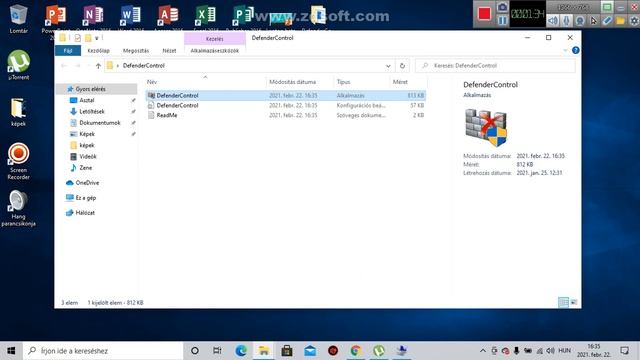Open Letöltések in the navigation pane

coord(92,111)
